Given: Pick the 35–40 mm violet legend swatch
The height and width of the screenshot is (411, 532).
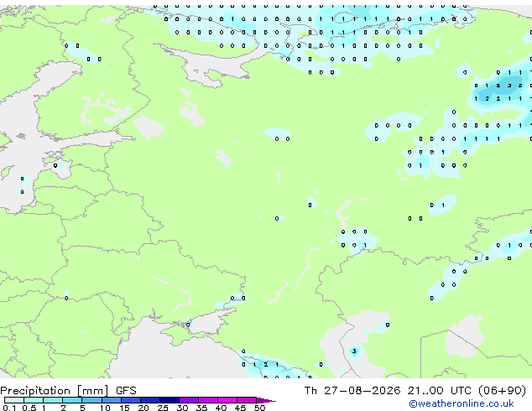Looking at the screenshot, I should pyautogui.click(x=208, y=400).
